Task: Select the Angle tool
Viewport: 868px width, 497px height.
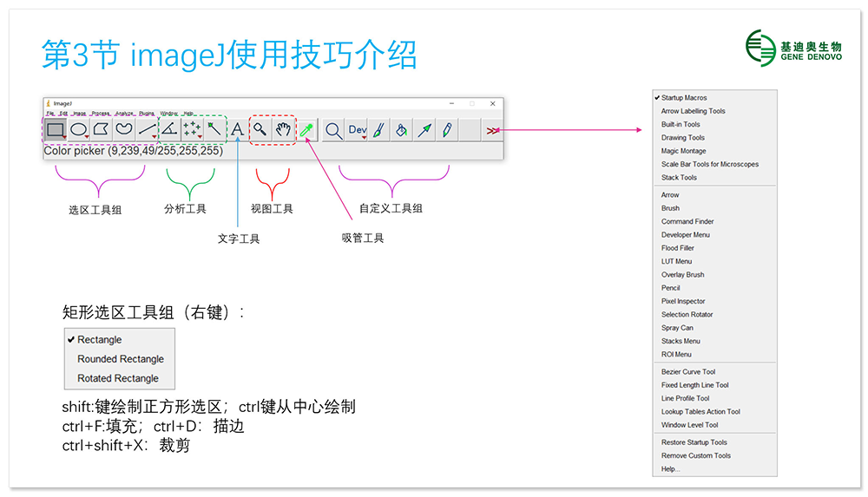Action: 169,129
